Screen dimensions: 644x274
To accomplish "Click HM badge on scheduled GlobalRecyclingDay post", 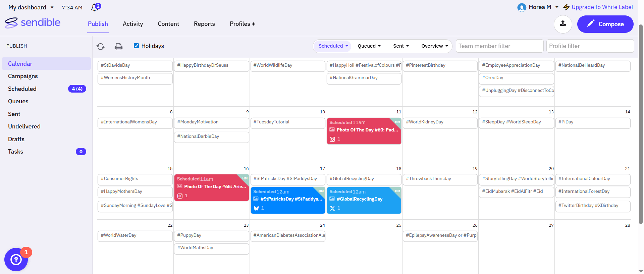I will point(397,191).
